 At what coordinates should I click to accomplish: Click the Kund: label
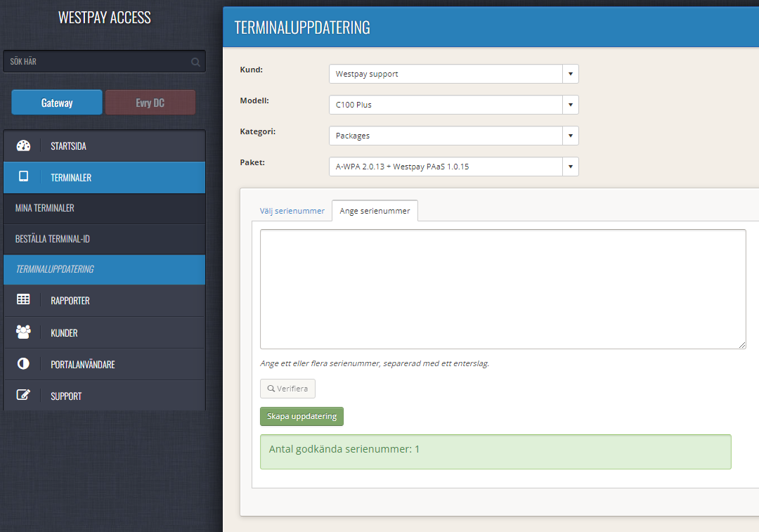tap(251, 70)
